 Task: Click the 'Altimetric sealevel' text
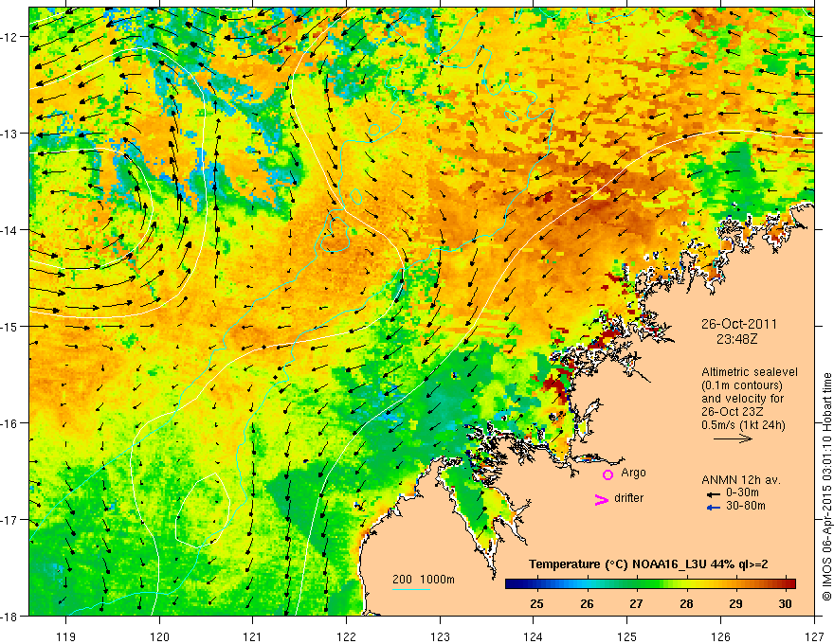(x=749, y=372)
